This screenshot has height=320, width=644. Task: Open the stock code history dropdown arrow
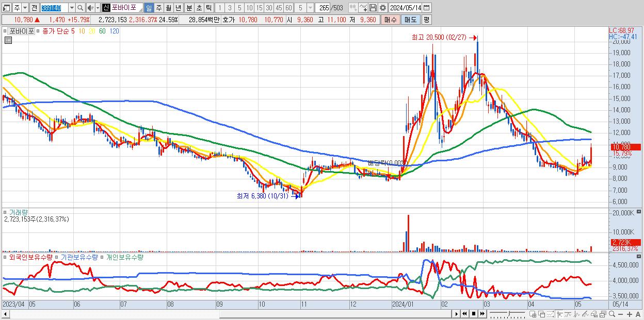[x=72, y=8]
